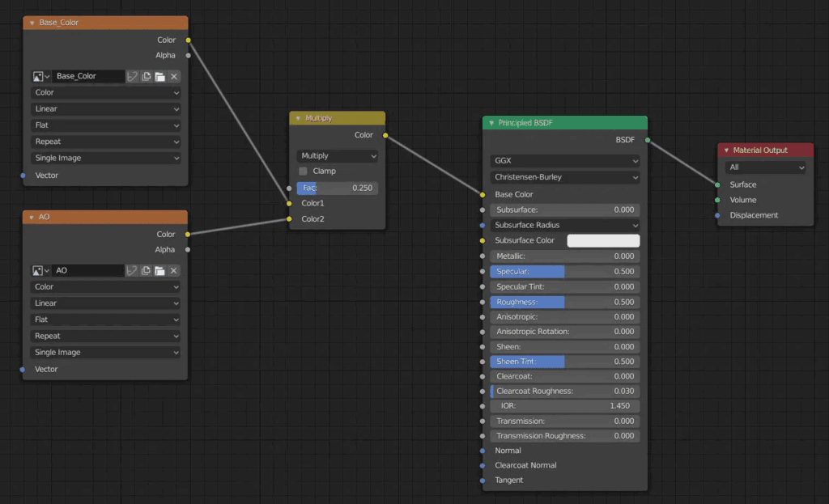Collapse the Principled BSDF node
829x504 pixels.
(x=491, y=123)
